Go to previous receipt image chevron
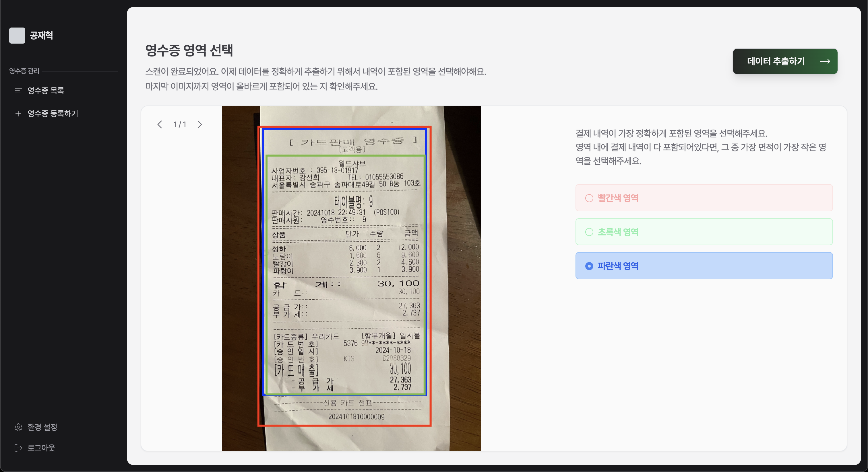This screenshot has height=472, width=868. coord(160,124)
